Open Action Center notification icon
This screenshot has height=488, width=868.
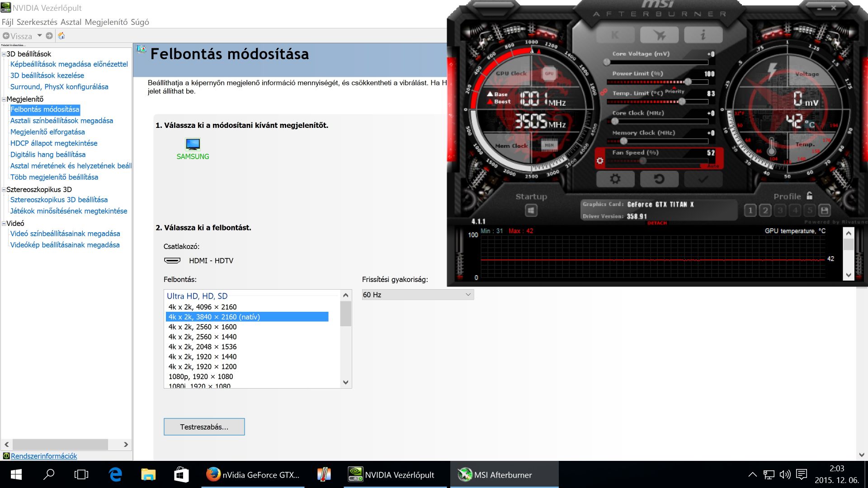(x=802, y=474)
